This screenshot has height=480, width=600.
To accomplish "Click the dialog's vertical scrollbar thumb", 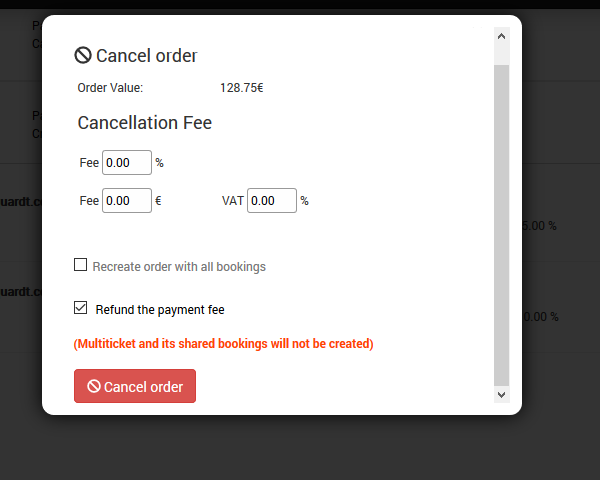I will click(501, 225).
